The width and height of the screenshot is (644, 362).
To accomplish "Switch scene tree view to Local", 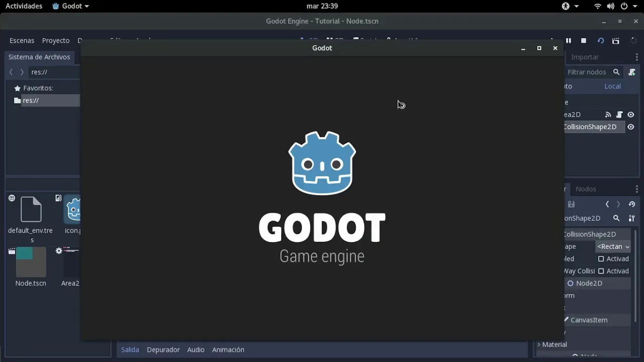I will click(x=612, y=86).
